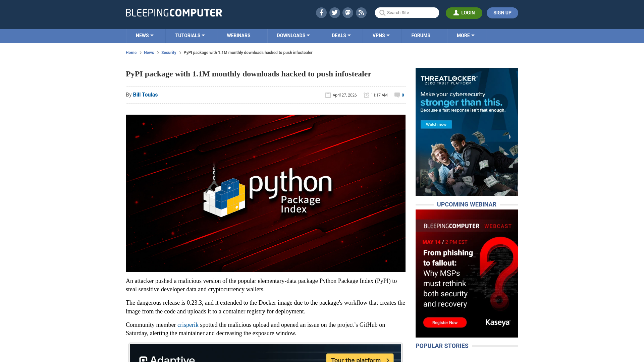Open the Mastodon social icon
644x362 pixels.
coord(348,13)
